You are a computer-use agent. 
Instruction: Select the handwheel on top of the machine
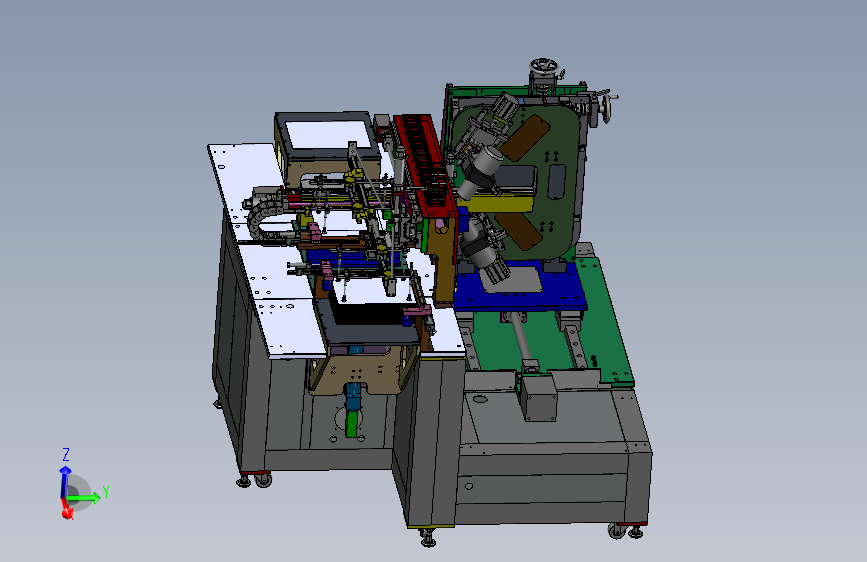click(x=545, y=68)
